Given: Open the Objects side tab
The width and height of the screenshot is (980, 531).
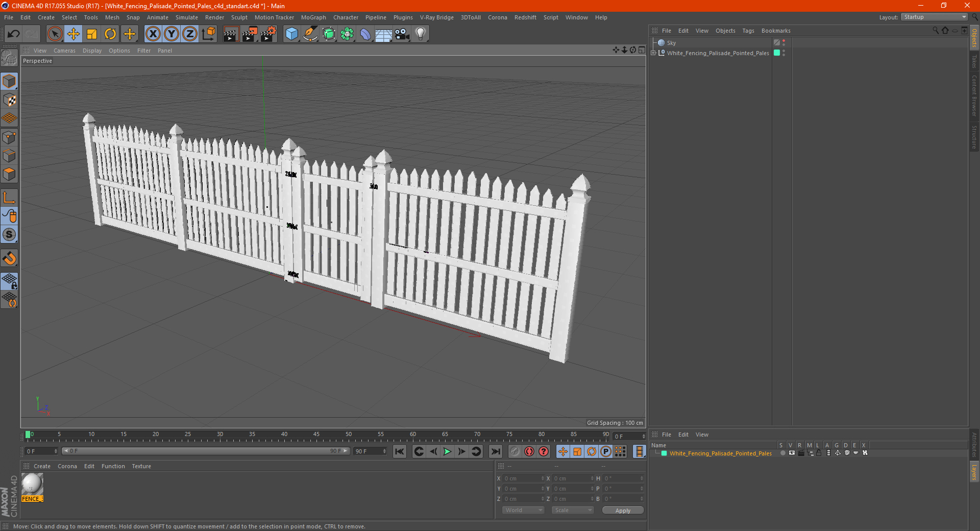Looking at the screenshot, I should (974, 38).
